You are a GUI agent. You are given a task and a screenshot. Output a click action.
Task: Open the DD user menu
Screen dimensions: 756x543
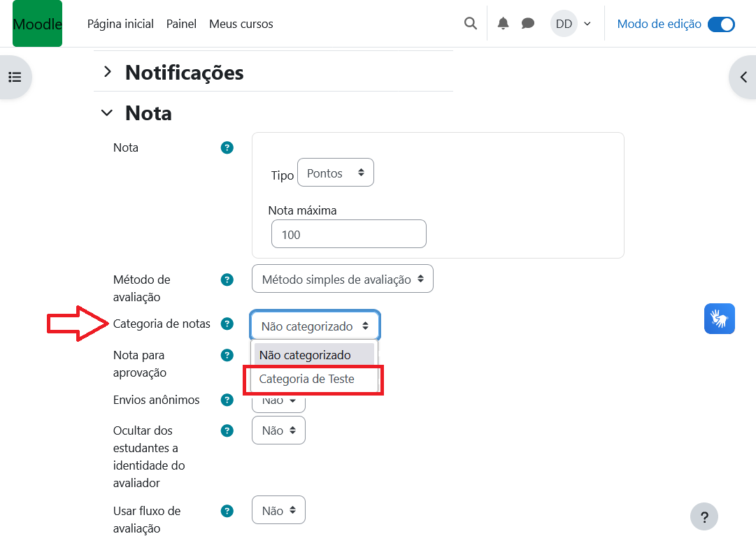[x=571, y=24]
